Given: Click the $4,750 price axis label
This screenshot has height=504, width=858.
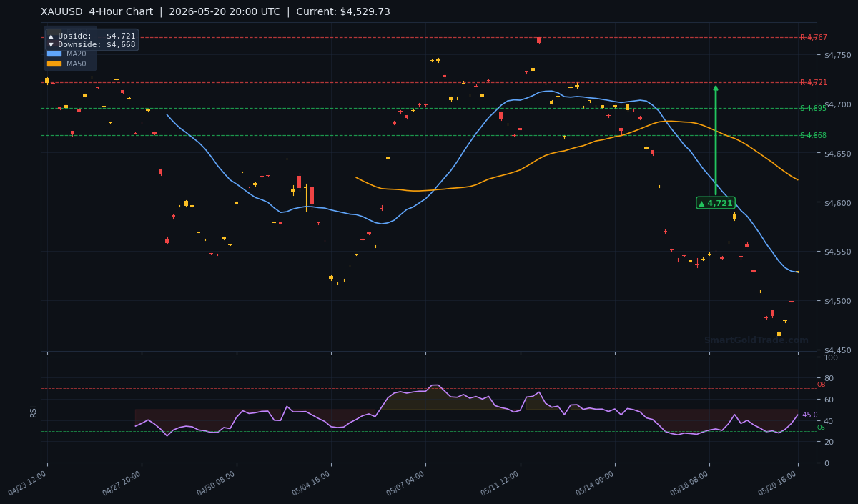Looking at the screenshot, I should (838, 55).
